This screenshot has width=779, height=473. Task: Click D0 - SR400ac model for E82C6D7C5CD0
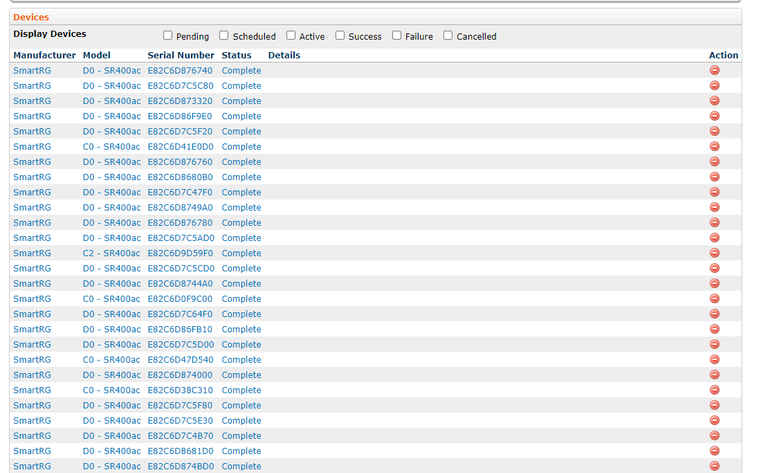[x=112, y=268]
